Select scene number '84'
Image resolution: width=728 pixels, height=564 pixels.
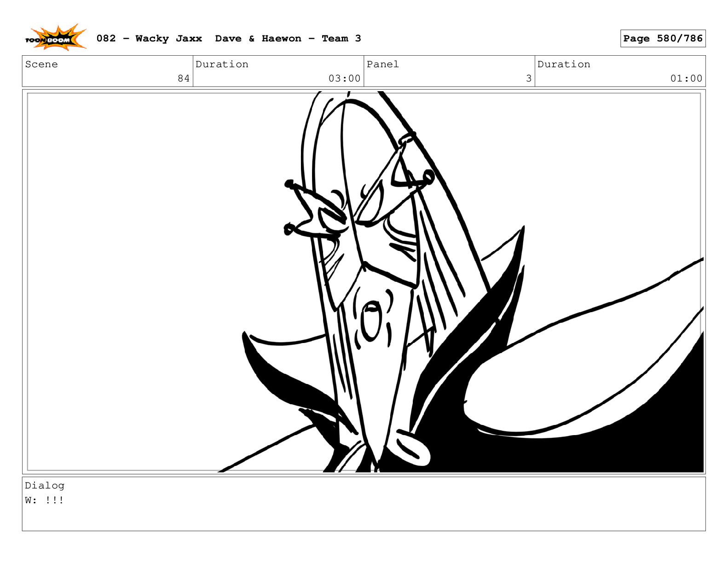click(x=184, y=78)
